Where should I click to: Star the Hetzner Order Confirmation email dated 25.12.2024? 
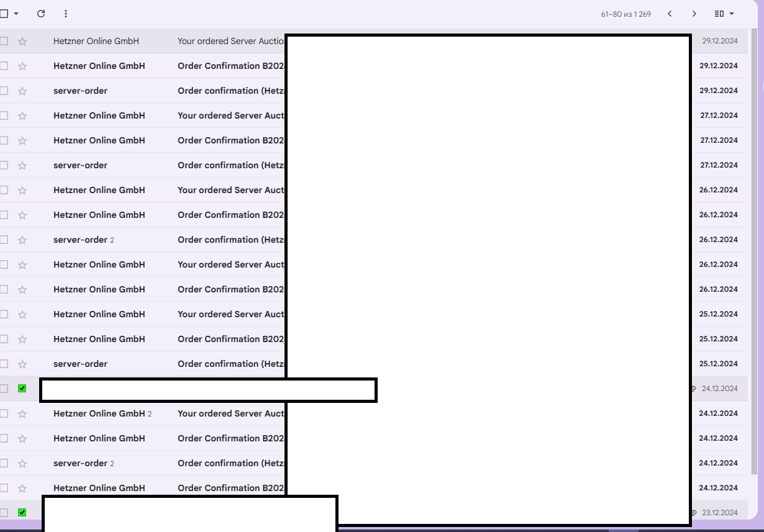[x=22, y=339]
